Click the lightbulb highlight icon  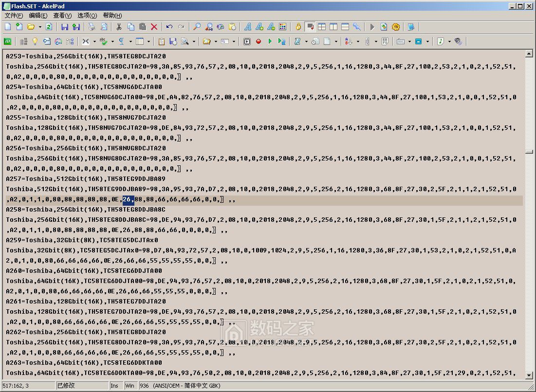click(35, 41)
